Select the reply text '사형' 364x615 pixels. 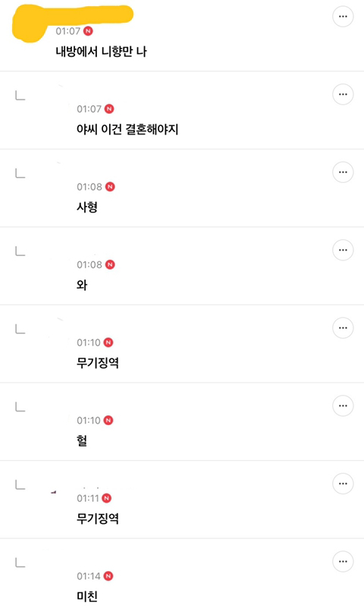tap(87, 207)
